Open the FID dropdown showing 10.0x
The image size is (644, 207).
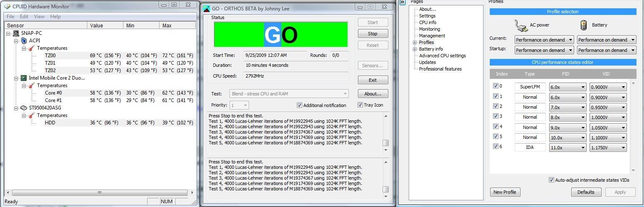click(568, 137)
